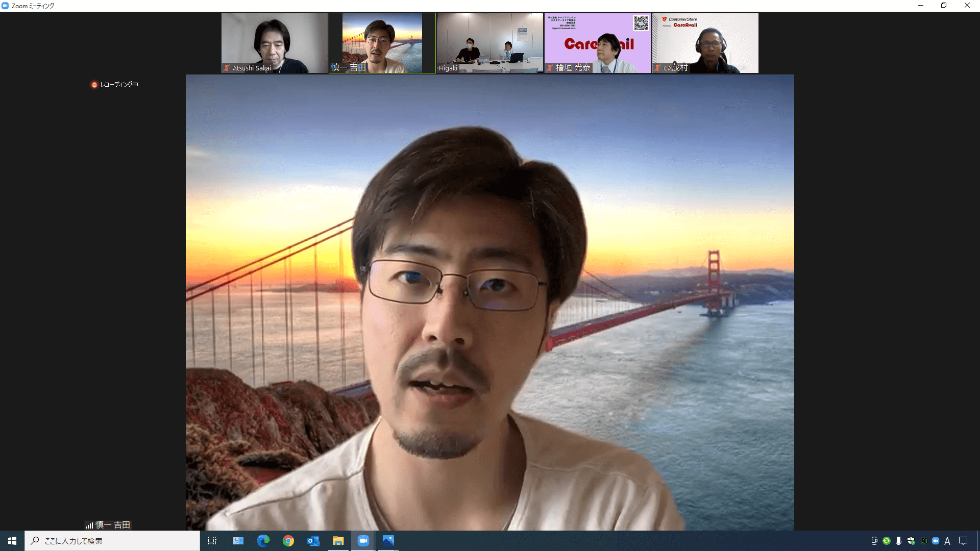Image resolution: width=980 pixels, height=551 pixels.
Task: Open the Action Center notifications
Action: tap(963, 541)
